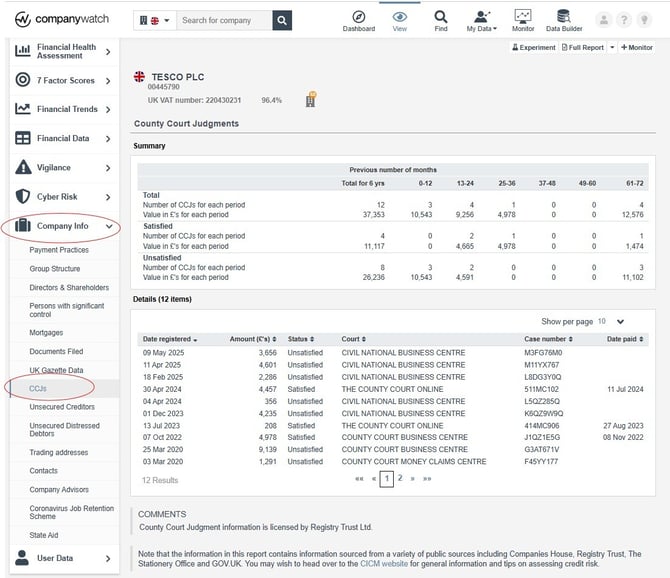The image size is (670, 578).
Task: Open Unsecured Creditors page
Action: click(62, 407)
